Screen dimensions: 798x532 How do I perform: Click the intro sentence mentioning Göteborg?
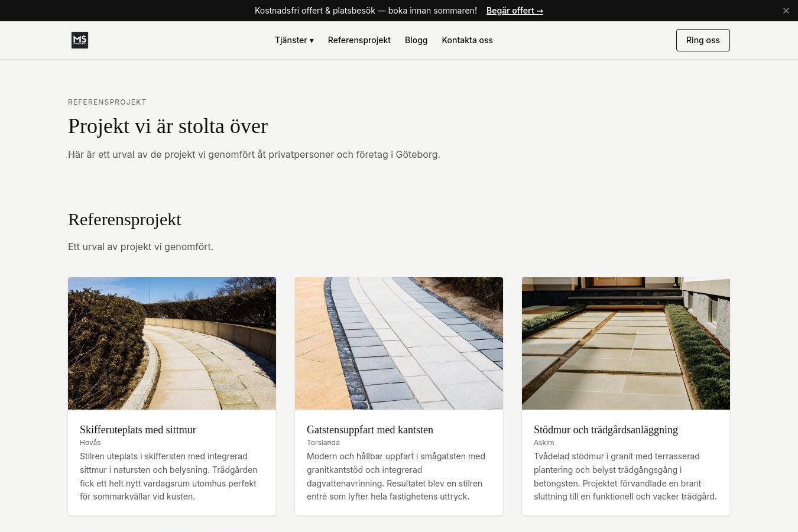click(254, 154)
